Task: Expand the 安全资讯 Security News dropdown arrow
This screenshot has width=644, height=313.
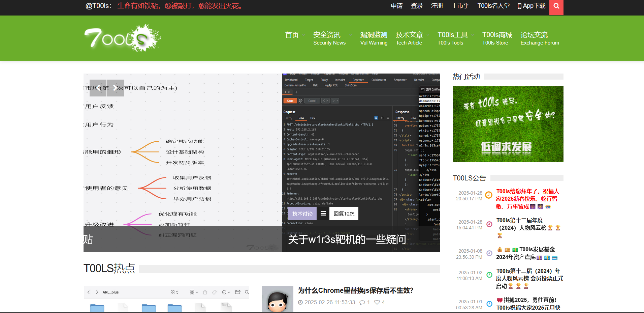Action: click(x=351, y=35)
